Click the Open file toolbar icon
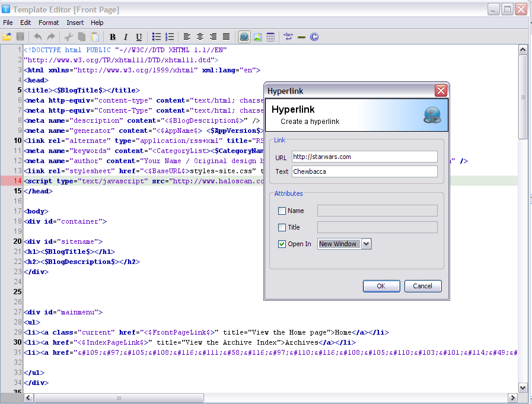Image resolution: width=532 pixels, height=404 pixels. coord(7,37)
